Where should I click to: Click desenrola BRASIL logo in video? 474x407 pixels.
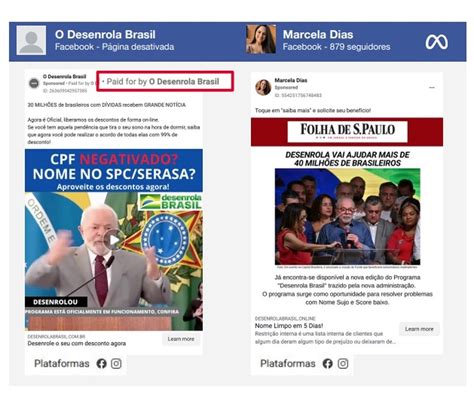point(170,202)
